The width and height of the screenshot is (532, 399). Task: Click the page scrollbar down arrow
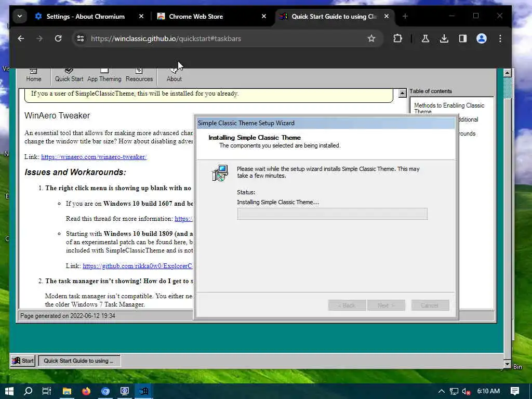[x=507, y=364]
